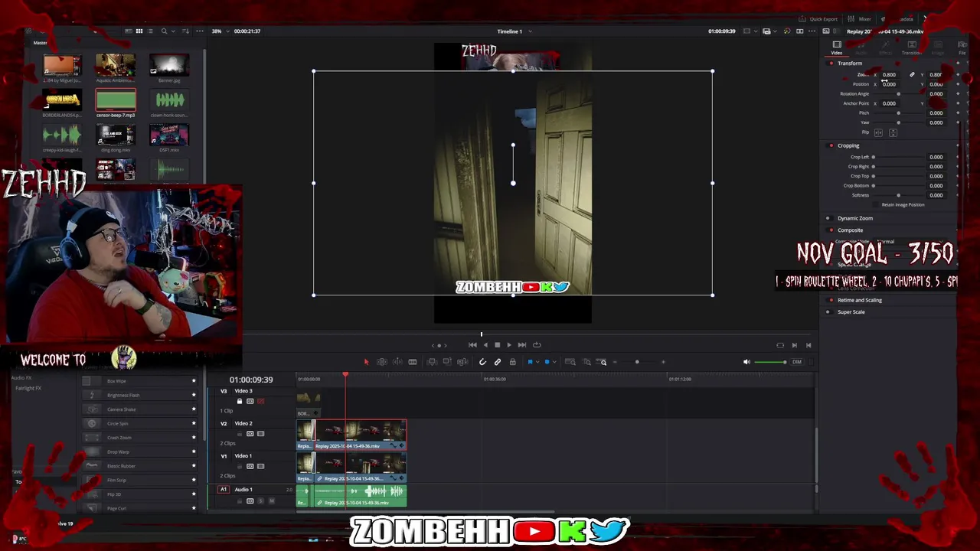980x551 pixels.
Task: Click the media pool search icon
Action: [x=164, y=31]
